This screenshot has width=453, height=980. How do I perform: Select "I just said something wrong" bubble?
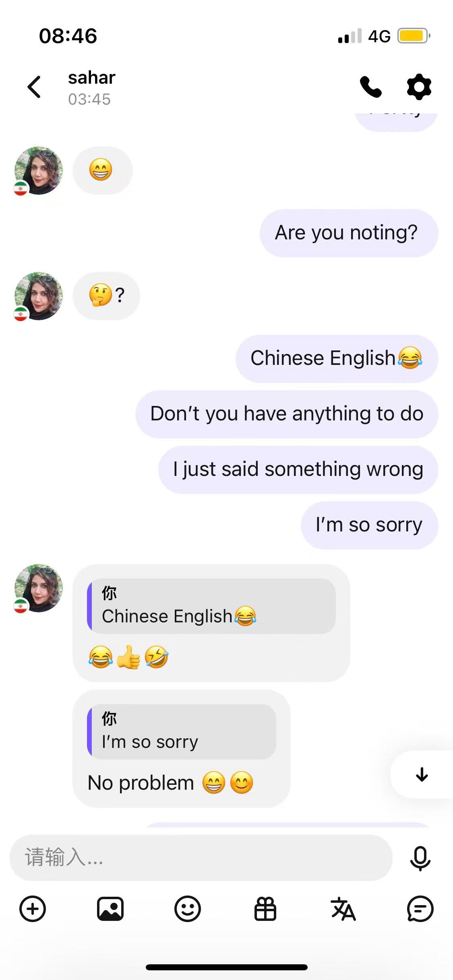pyautogui.click(x=298, y=469)
